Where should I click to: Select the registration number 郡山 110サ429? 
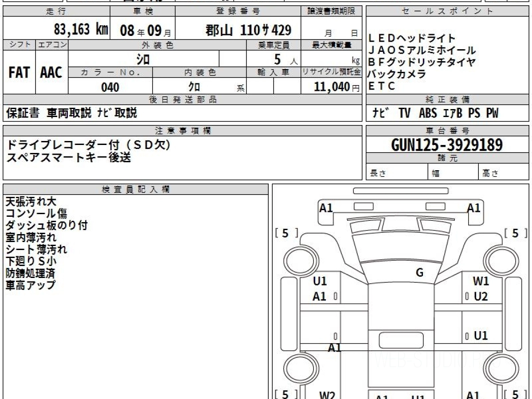click(248, 30)
